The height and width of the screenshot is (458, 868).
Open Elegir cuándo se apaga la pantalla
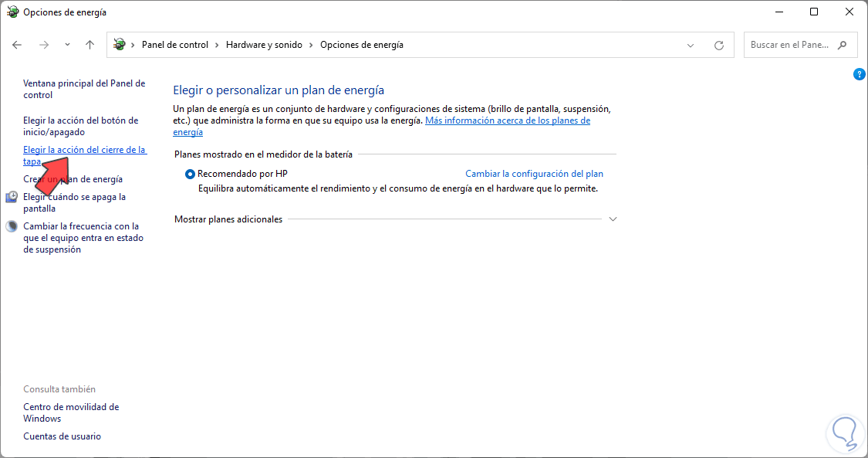[74, 202]
